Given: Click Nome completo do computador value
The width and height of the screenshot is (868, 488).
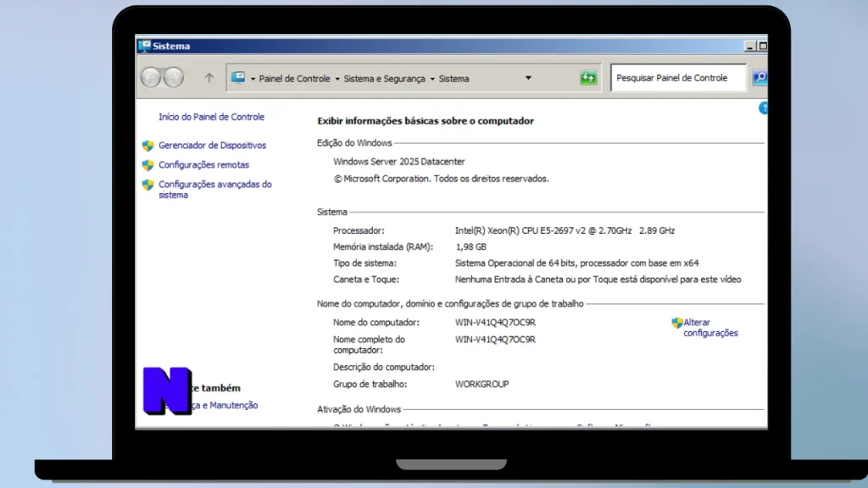Looking at the screenshot, I should (495, 339).
